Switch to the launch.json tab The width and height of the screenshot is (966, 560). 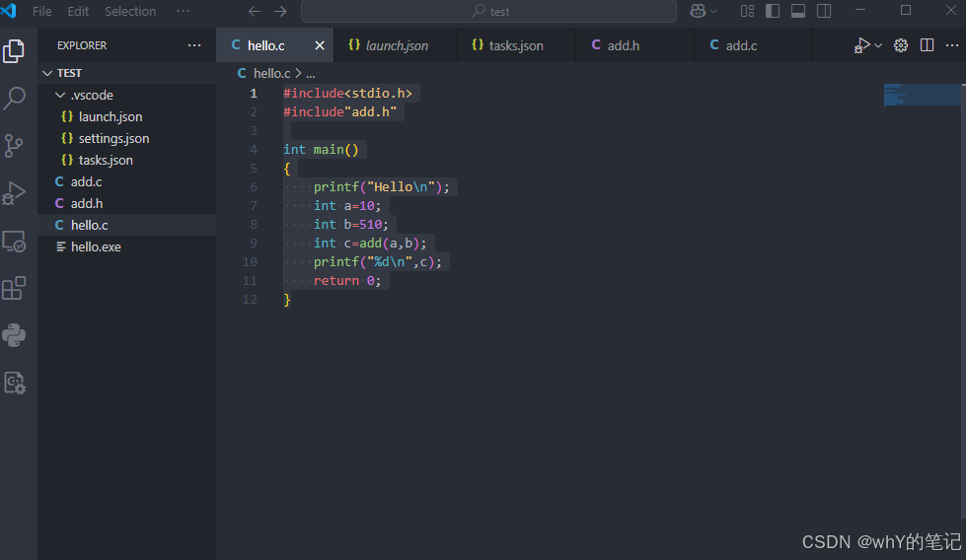(x=396, y=45)
